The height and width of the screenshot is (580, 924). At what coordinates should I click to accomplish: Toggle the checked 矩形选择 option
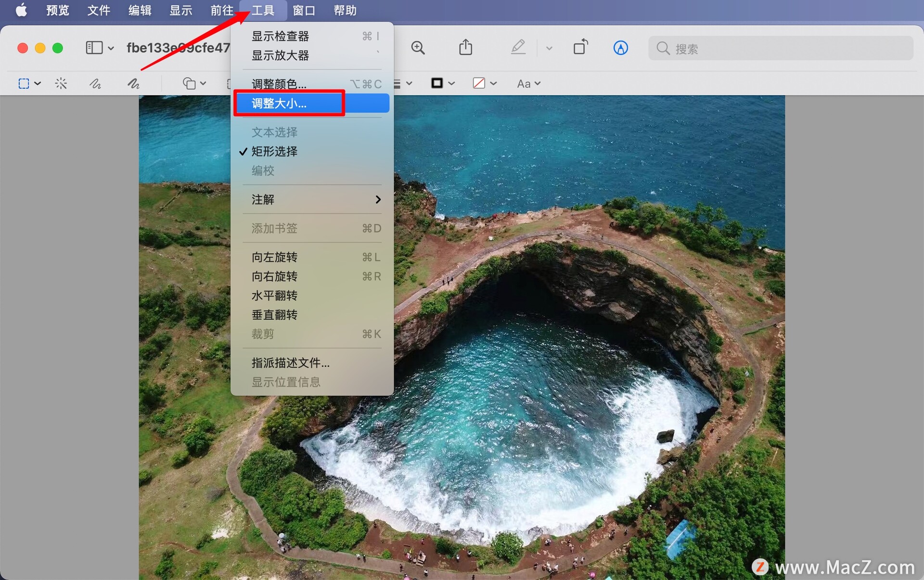coord(312,152)
